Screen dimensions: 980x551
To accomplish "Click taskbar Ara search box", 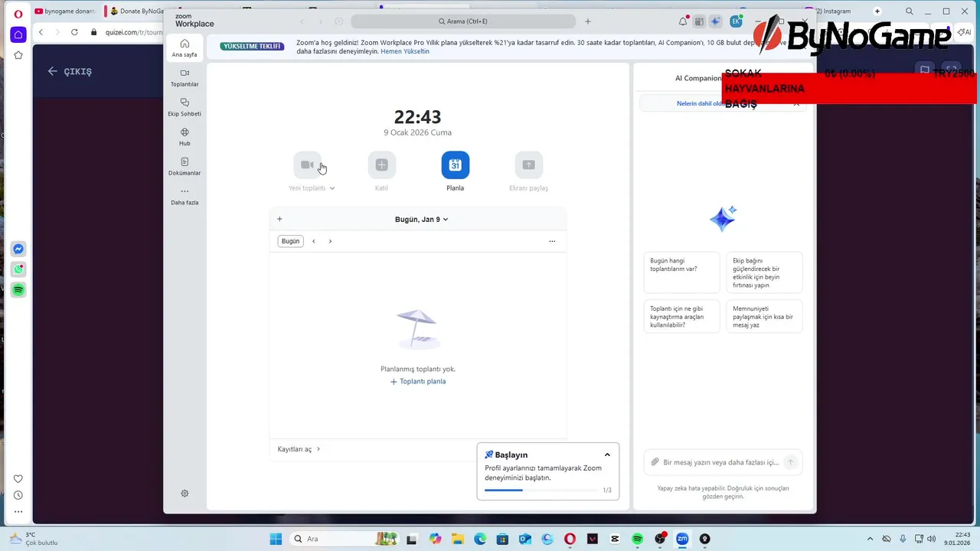I will point(345,539).
